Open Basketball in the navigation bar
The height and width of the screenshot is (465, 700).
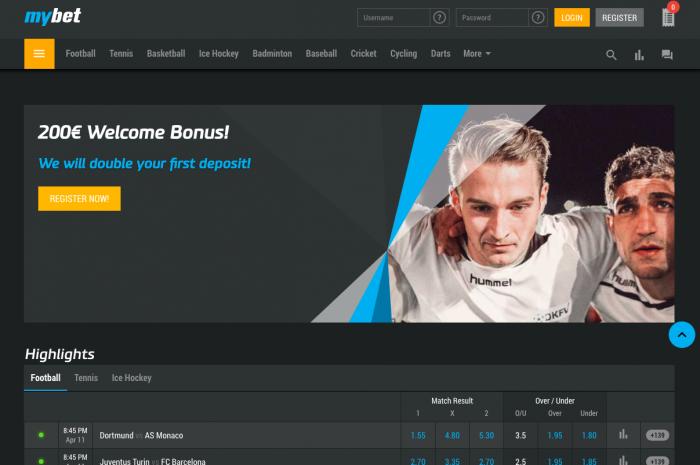(166, 54)
